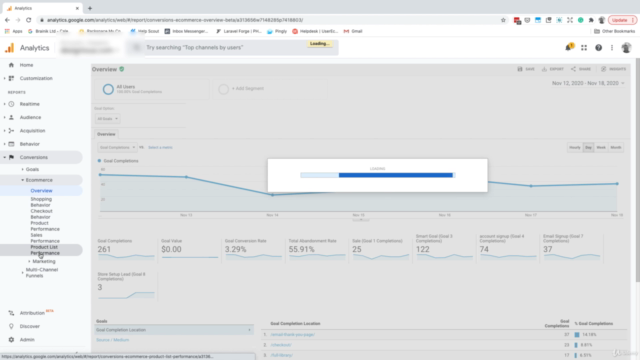The width and height of the screenshot is (640, 360).
Task: Open Realtime reports clock icon
Action: [x=11, y=104]
